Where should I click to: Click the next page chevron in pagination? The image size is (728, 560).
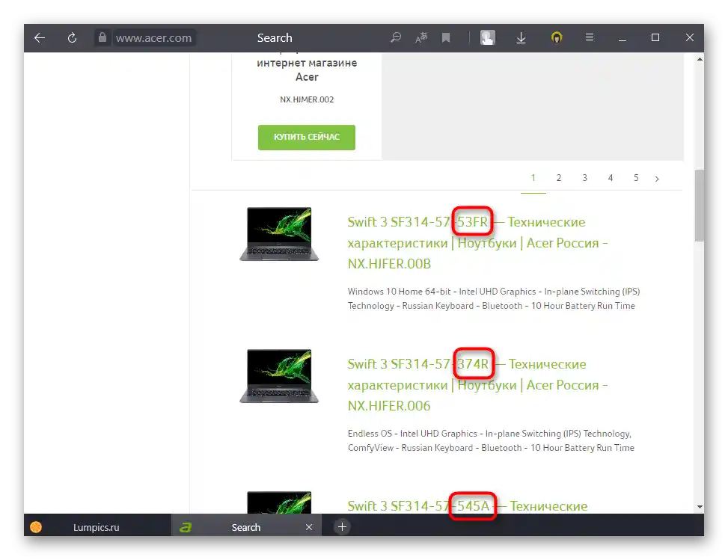657,179
